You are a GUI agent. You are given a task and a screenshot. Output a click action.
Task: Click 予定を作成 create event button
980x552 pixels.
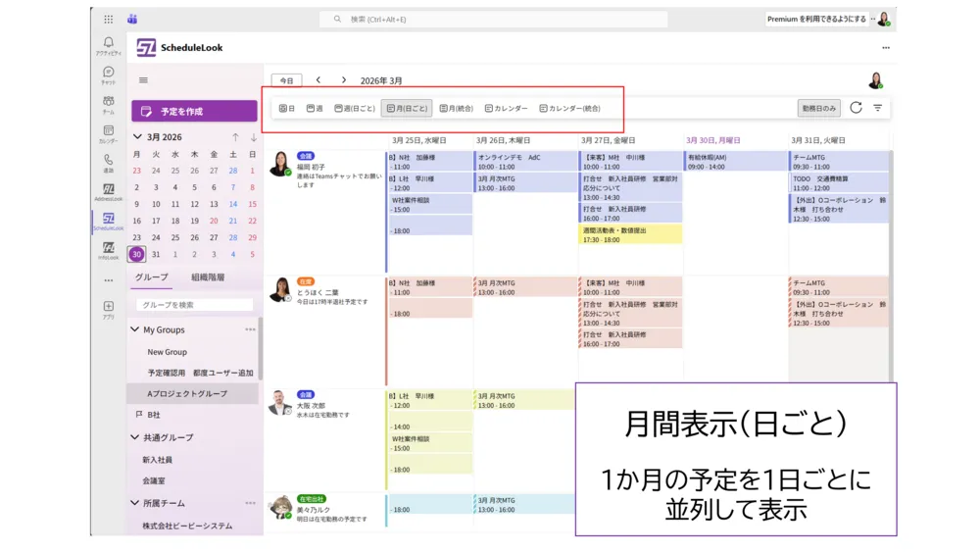194,111
